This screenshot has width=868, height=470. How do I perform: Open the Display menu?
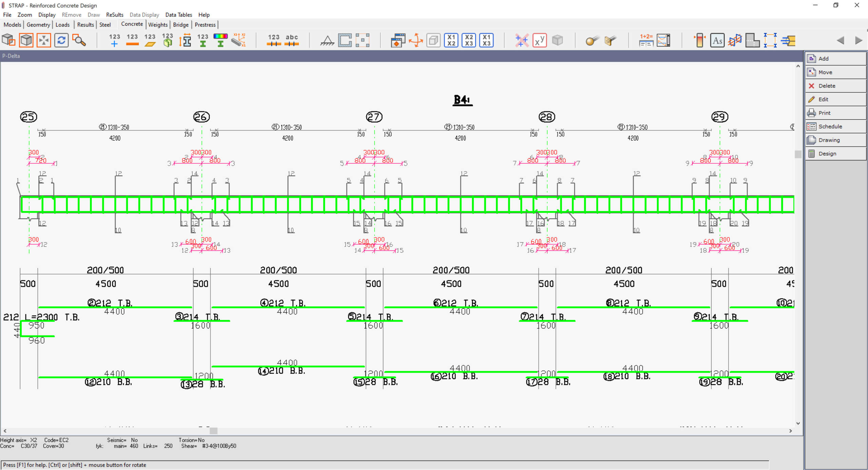coord(47,15)
